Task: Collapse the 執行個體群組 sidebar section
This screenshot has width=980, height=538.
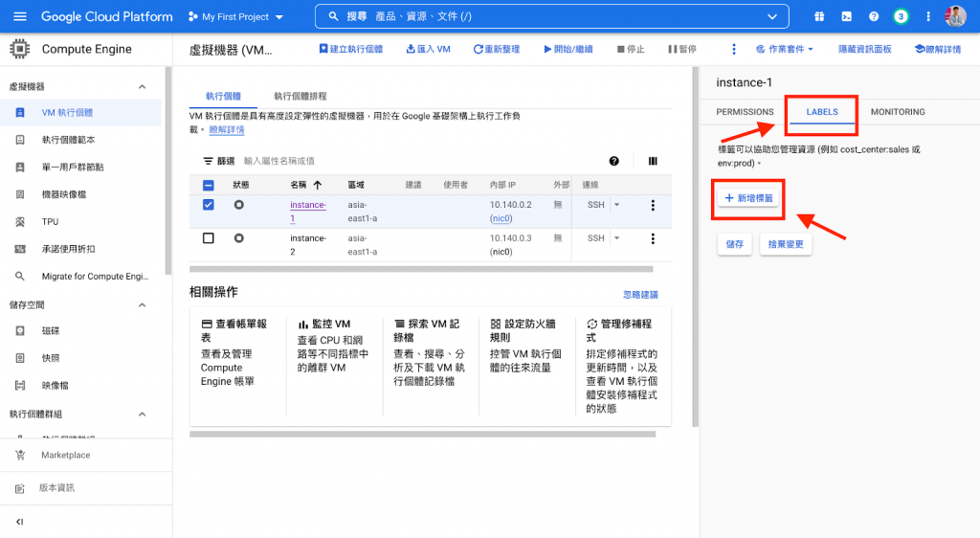Action: click(x=142, y=415)
